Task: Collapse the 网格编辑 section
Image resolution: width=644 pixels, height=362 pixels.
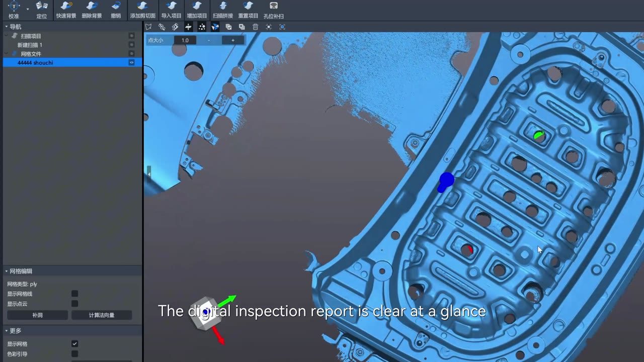Action: pyautogui.click(x=7, y=271)
